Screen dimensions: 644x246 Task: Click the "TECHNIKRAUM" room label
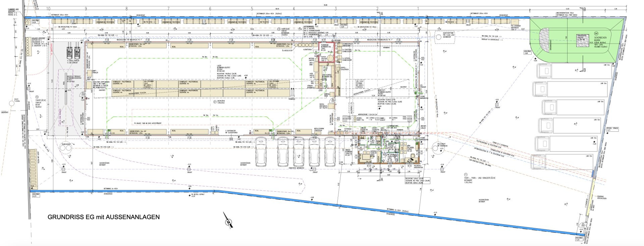(x=324, y=45)
